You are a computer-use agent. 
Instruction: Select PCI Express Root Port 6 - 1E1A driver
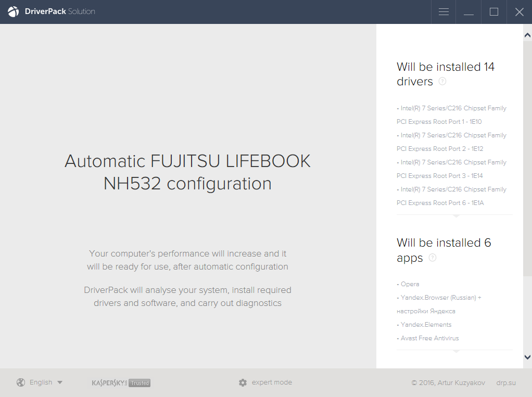452,196
